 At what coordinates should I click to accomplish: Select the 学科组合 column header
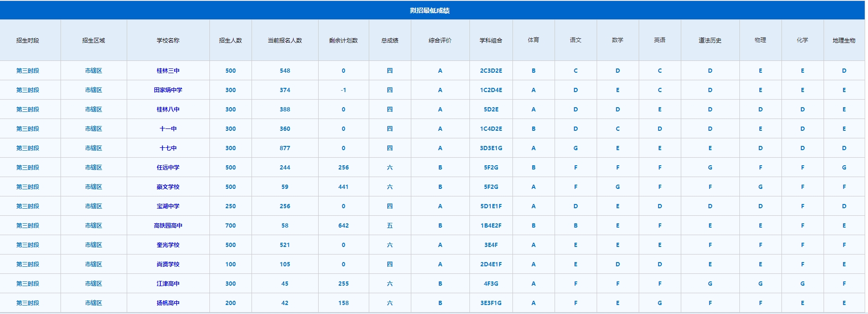pos(491,41)
